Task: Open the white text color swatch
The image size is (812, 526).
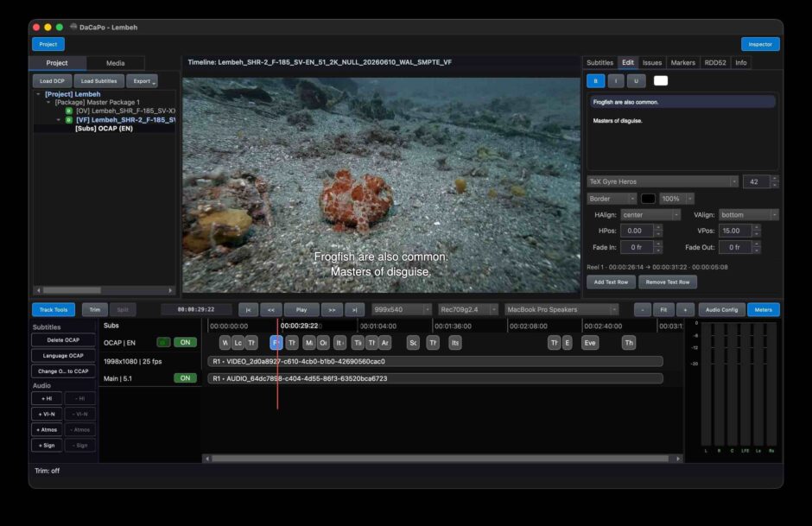Action: (x=661, y=81)
